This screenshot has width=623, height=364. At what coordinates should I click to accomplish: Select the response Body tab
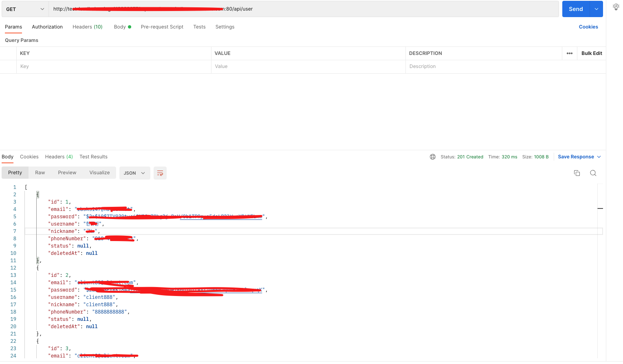click(7, 157)
